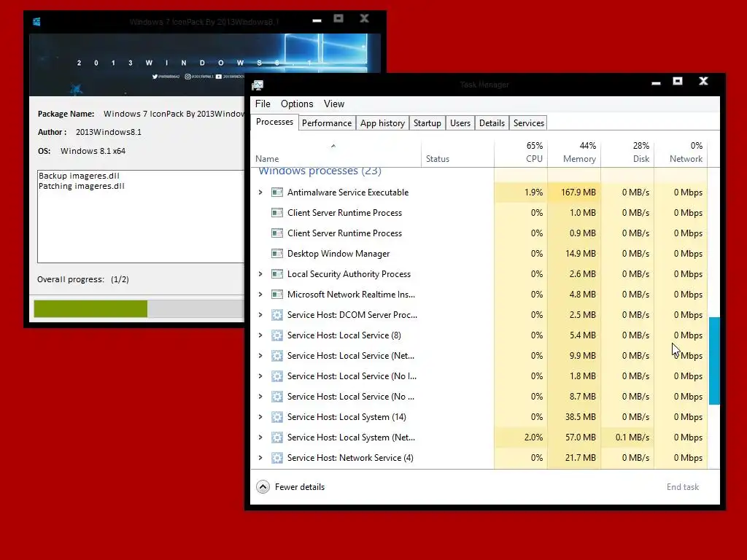Image resolution: width=747 pixels, height=560 pixels.
Task: Click the Antimalware Service Executable process icon
Action: pos(276,192)
